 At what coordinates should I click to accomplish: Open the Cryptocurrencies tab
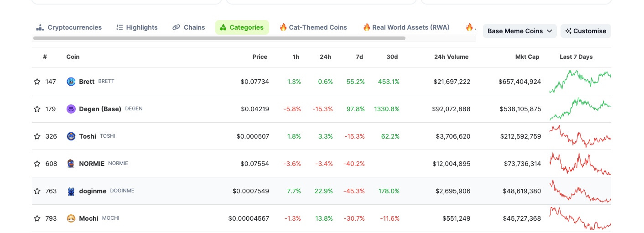click(69, 27)
